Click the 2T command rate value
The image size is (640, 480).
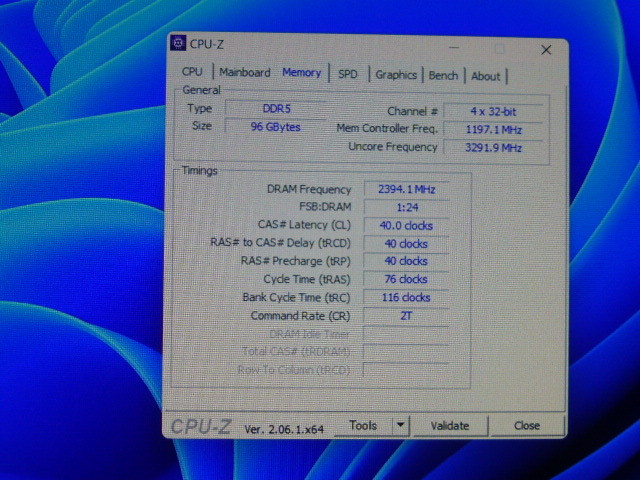pyautogui.click(x=407, y=316)
